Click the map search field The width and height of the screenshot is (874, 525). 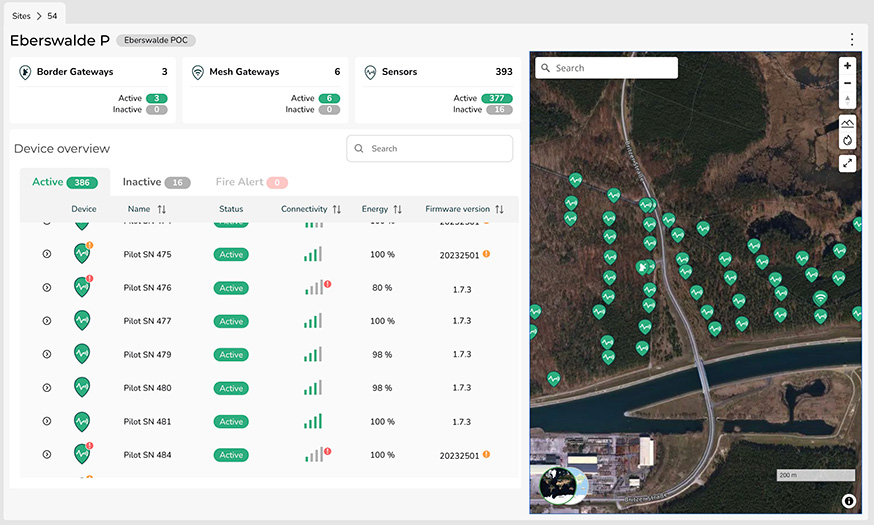pos(606,68)
